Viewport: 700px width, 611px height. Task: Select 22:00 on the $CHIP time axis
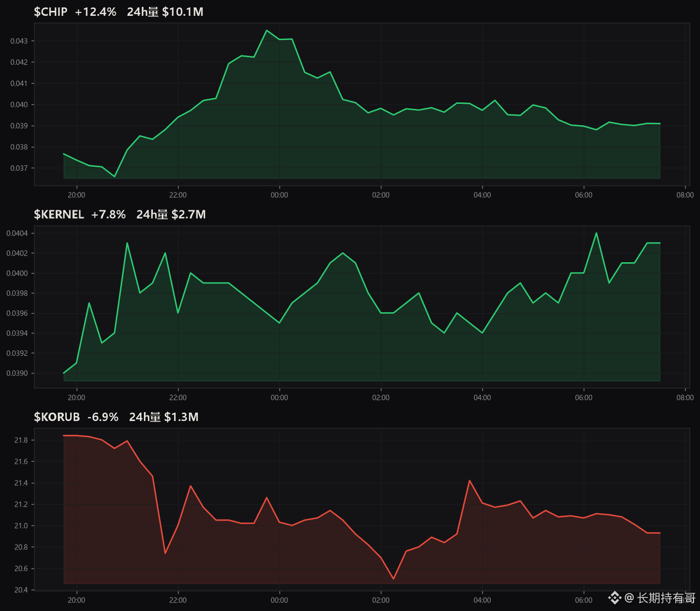tap(178, 195)
